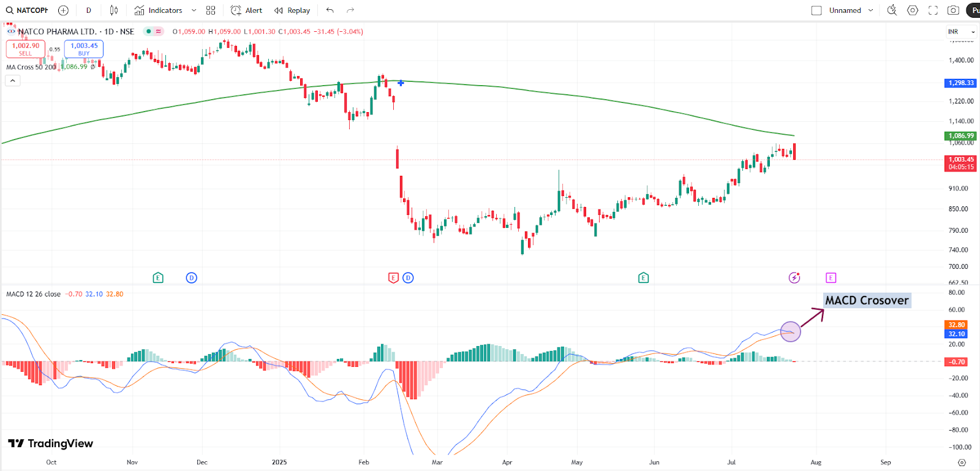
Task: Open the quick search icon
Action: click(x=892, y=10)
